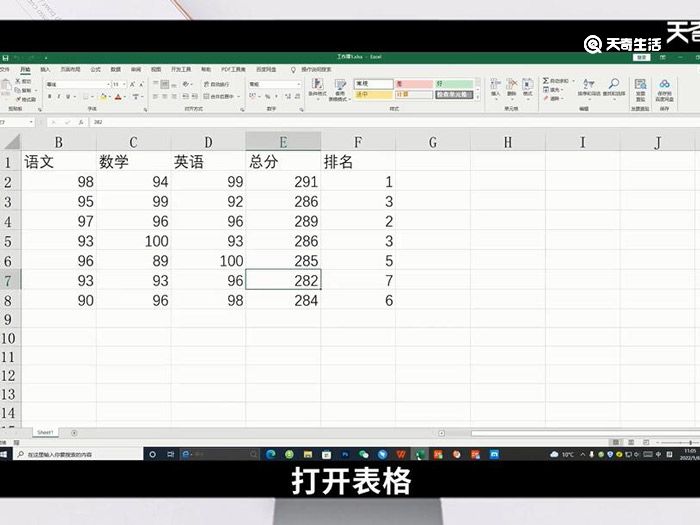Click the text orientation icon

[x=186, y=84]
